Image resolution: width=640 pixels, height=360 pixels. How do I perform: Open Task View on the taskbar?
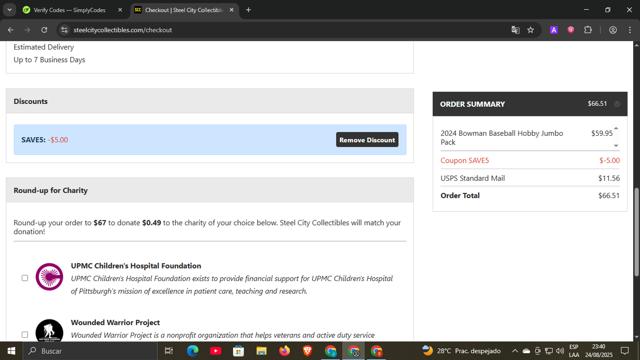169,351
